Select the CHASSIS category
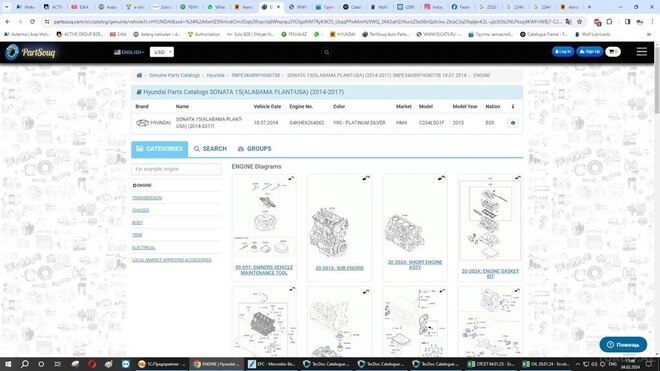Viewport: 660px width, 371px height. pos(141,210)
